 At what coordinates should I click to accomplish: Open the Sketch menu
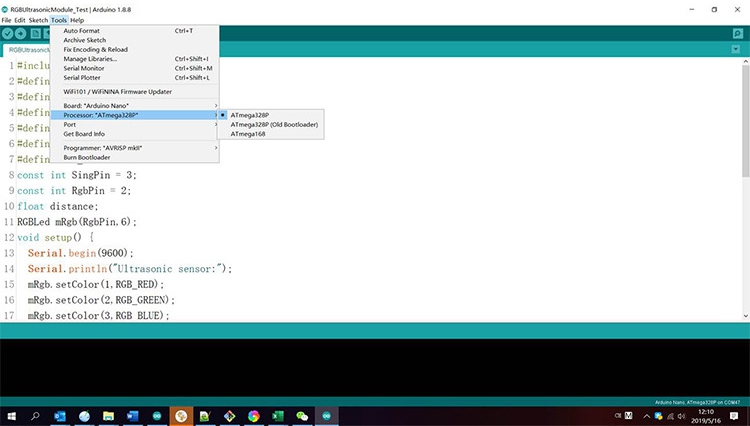pos(38,20)
